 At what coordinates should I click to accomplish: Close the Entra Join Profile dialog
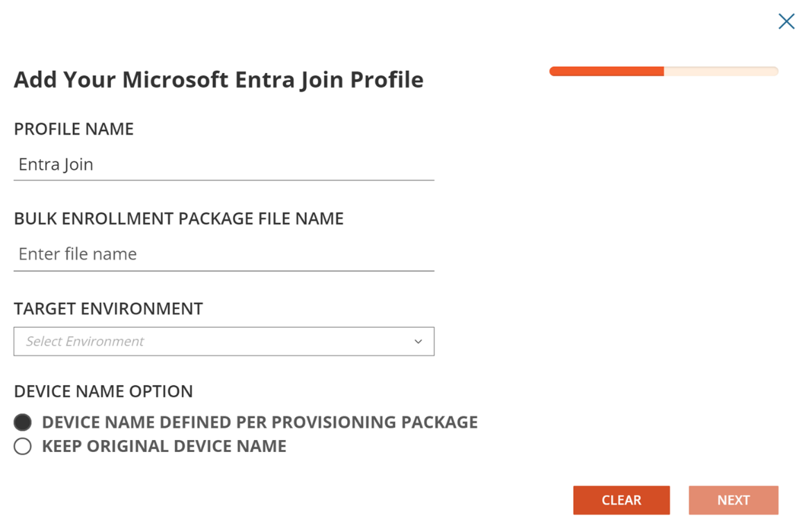pyautogui.click(x=786, y=22)
